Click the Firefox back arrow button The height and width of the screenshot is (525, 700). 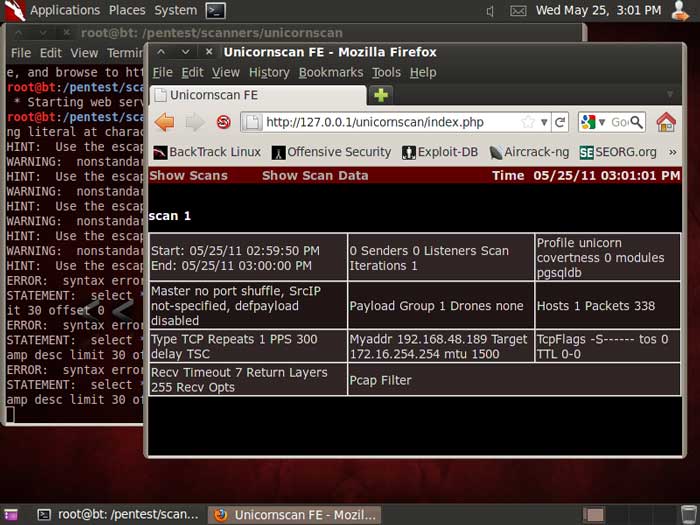165,122
